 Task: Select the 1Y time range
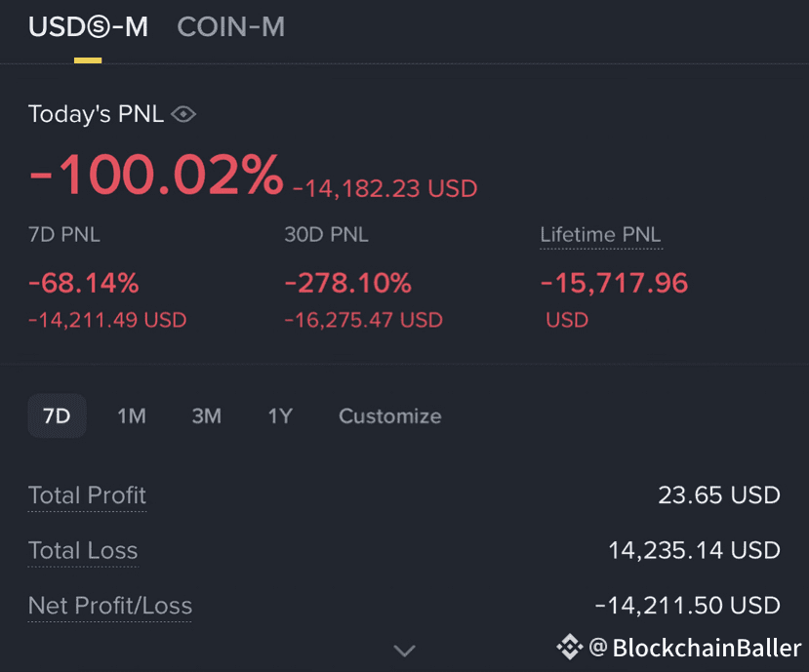280,415
